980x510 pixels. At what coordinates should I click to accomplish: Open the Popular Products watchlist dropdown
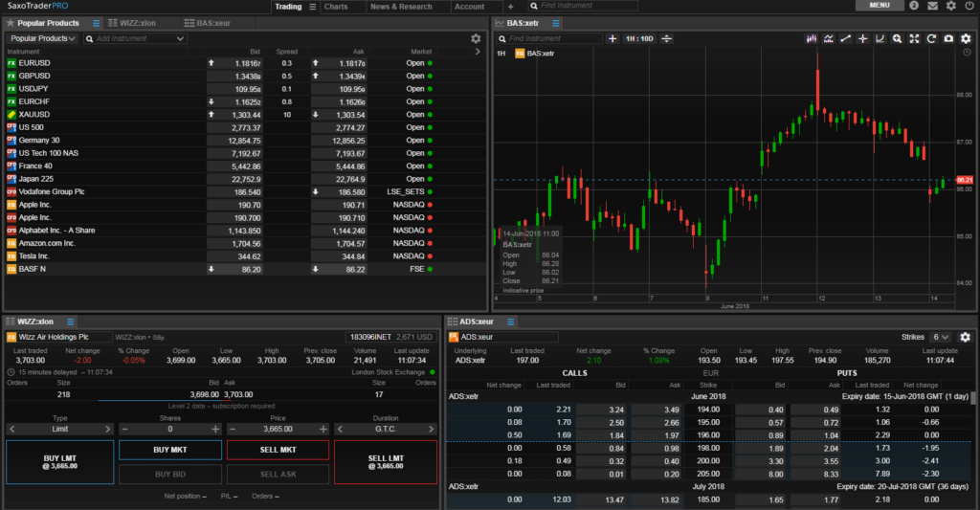tap(43, 39)
